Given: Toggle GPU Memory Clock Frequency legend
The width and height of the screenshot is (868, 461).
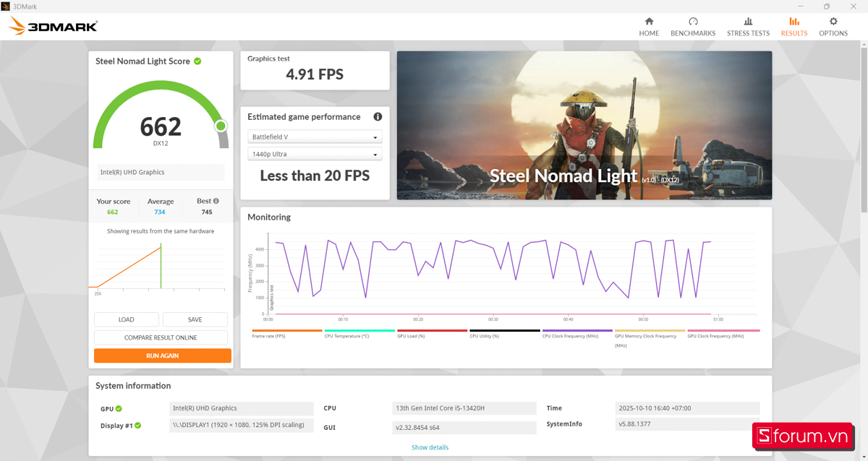Looking at the screenshot, I should point(650,338).
